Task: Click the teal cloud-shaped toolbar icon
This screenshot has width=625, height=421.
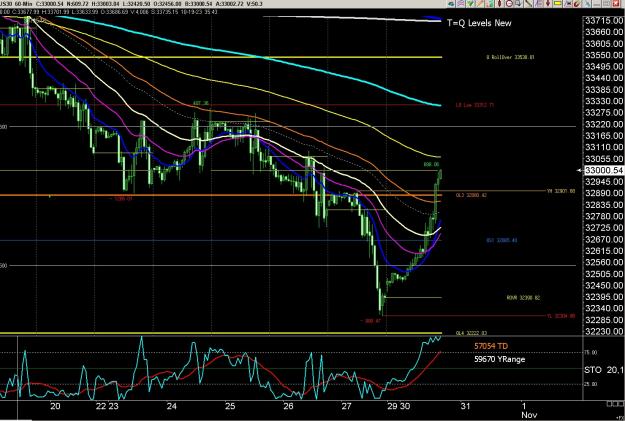Action: tap(451, 4)
